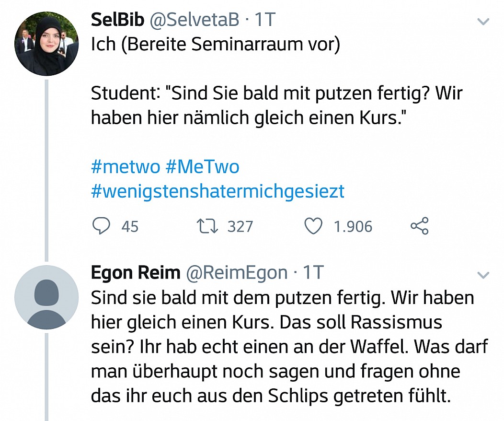Open the #MeTwo capitalized hashtag

click(203, 166)
